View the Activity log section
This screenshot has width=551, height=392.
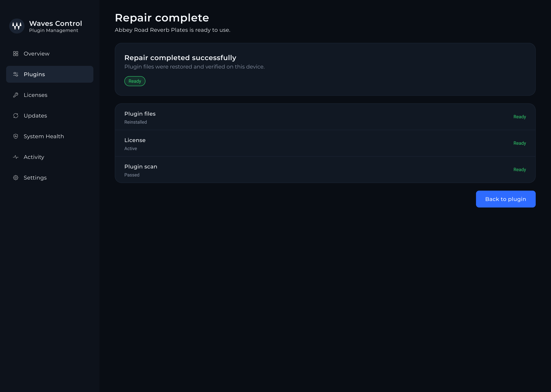(50, 157)
